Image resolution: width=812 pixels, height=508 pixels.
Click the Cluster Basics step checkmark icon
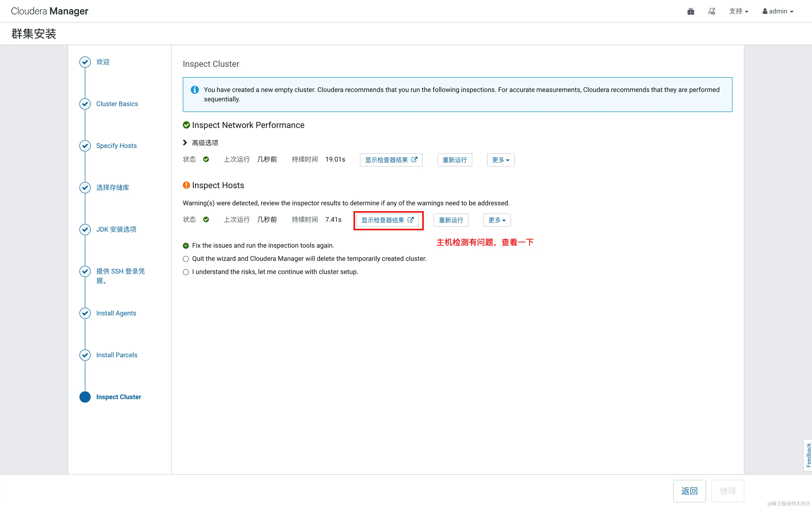85,104
